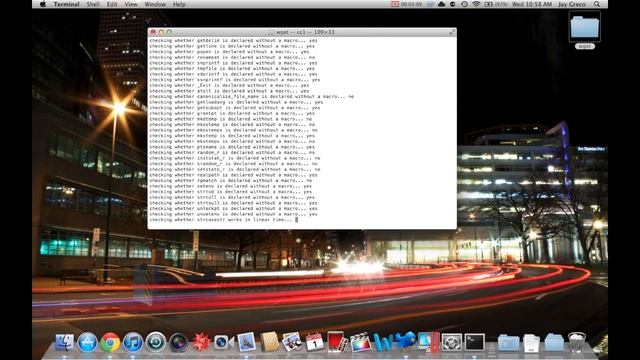The height and width of the screenshot is (360, 640).
Task: Open the brown Address Book icon in Dock
Action: [269, 342]
